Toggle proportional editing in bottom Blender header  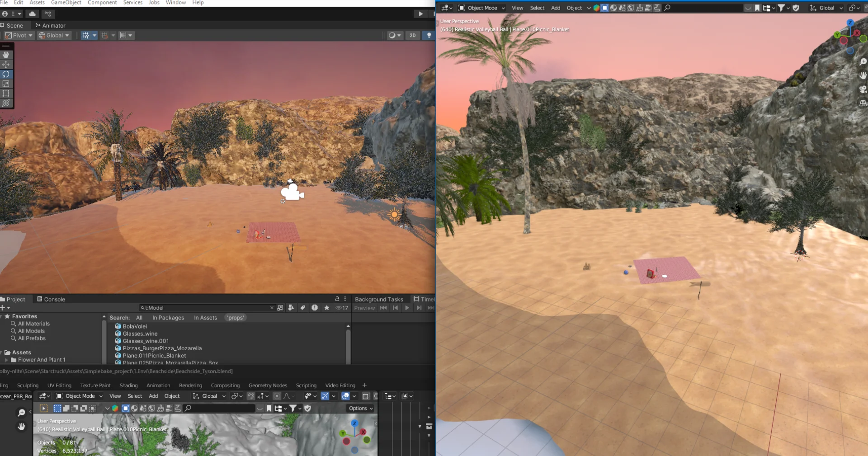click(277, 396)
